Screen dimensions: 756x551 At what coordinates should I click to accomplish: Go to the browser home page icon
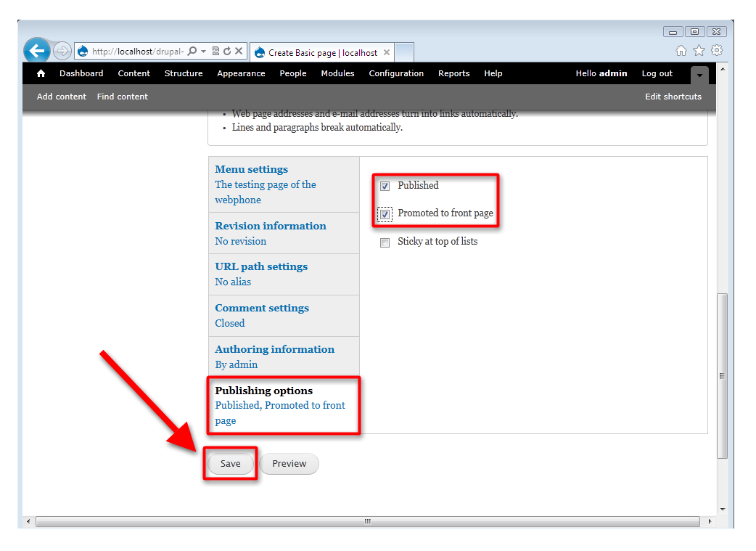[681, 51]
